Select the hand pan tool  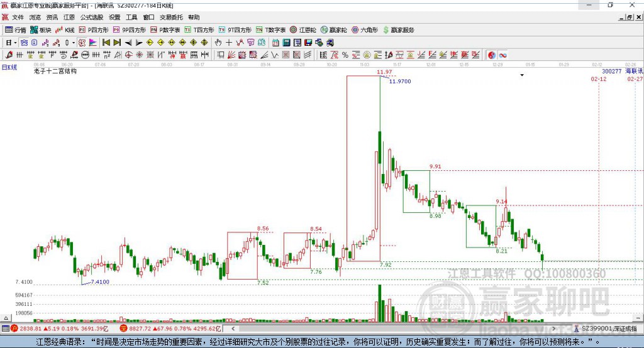coord(218,43)
